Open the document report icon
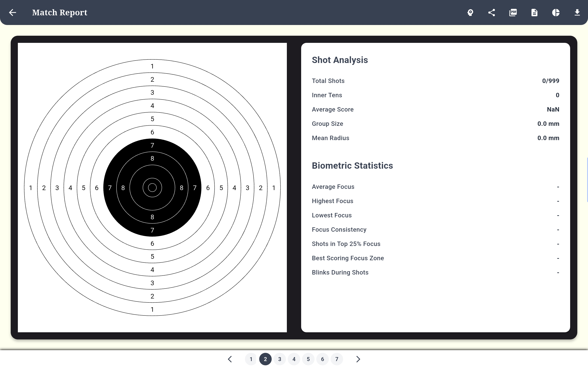The width and height of the screenshot is (588, 368). pyautogui.click(x=534, y=12)
